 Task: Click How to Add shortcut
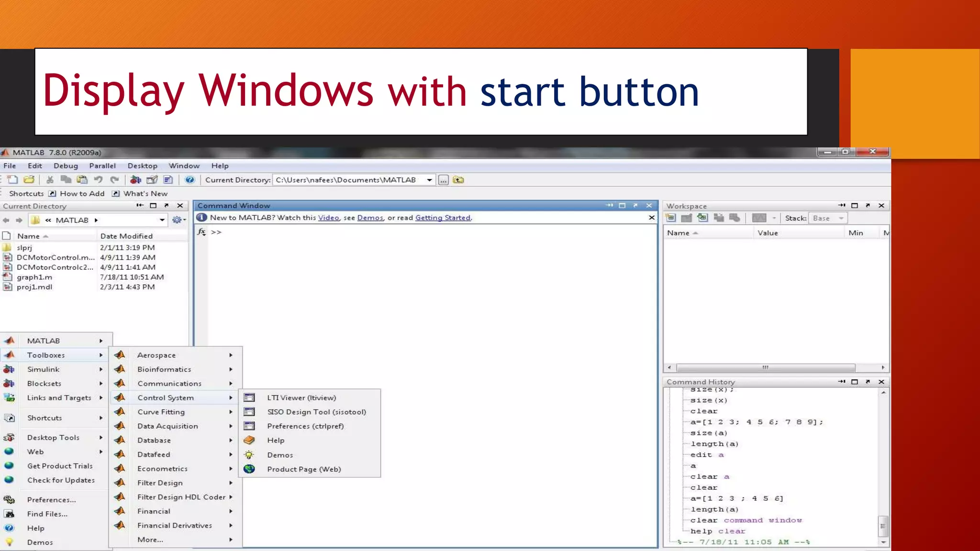(77, 194)
